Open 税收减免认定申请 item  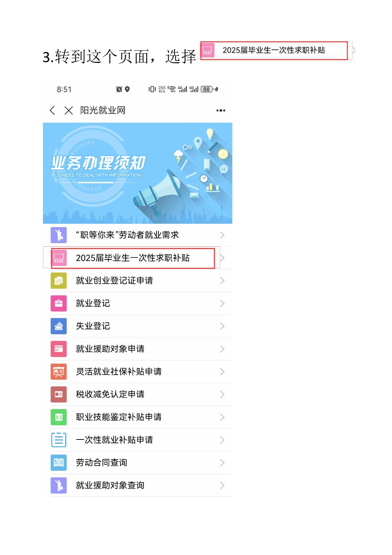138,394
